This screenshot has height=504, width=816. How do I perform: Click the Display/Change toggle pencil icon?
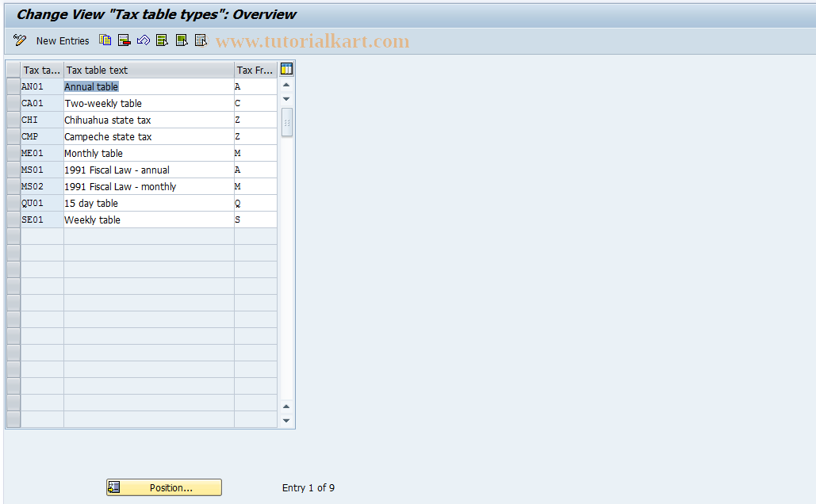coord(20,40)
